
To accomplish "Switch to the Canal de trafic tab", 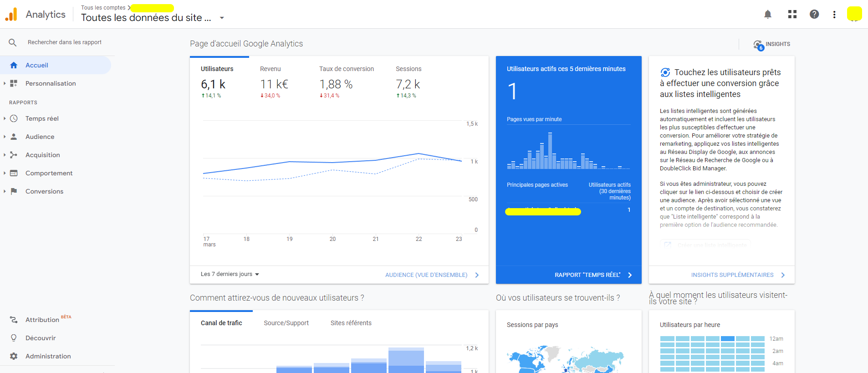I will [221, 323].
